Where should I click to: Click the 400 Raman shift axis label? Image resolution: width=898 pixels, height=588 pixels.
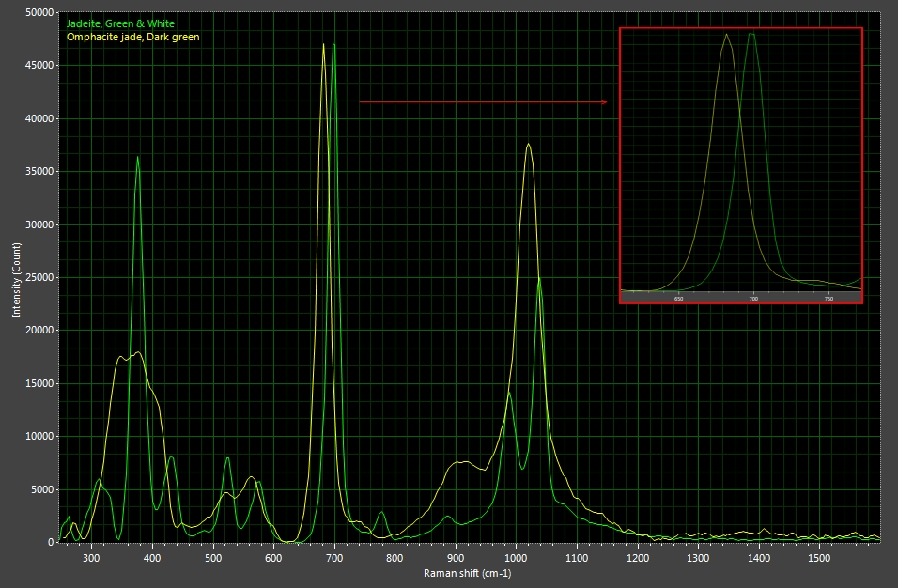[152, 558]
